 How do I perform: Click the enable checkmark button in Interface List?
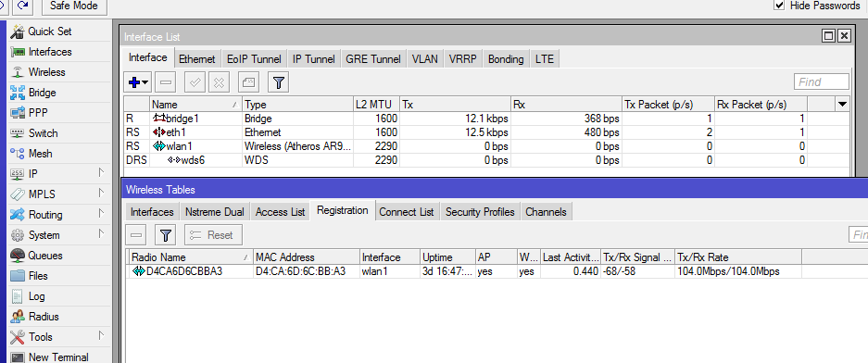tap(195, 83)
